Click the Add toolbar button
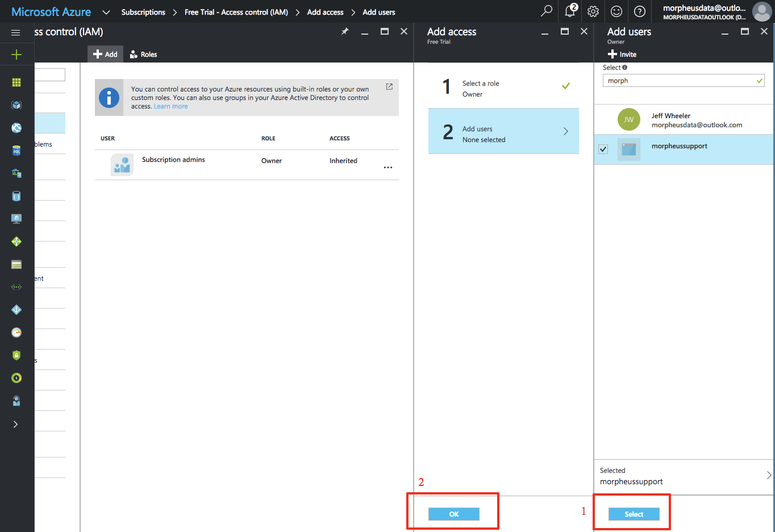The width and height of the screenshot is (775, 532). pos(106,54)
